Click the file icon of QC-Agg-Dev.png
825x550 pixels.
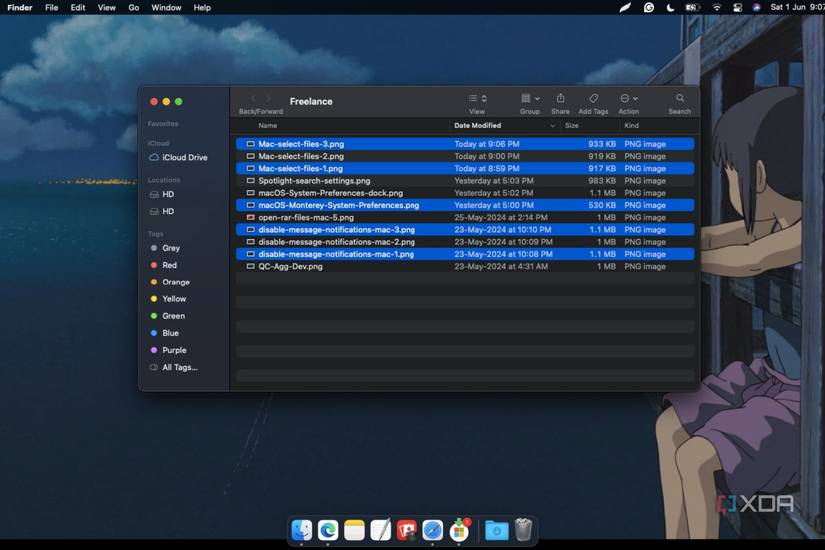coord(251,266)
